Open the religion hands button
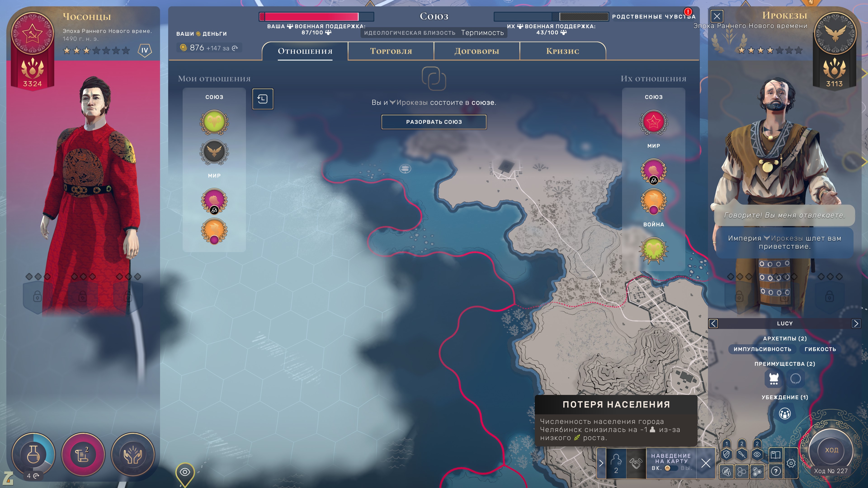The height and width of the screenshot is (488, 868). click(133, 454)
